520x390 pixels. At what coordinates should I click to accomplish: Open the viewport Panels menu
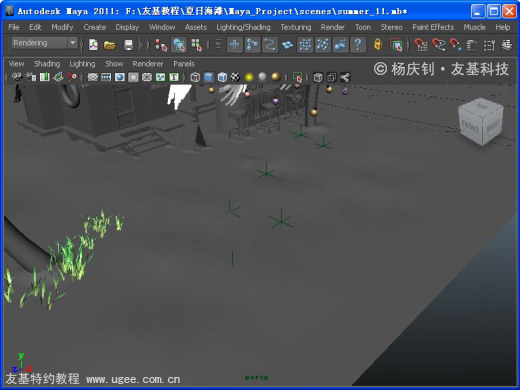184,64
